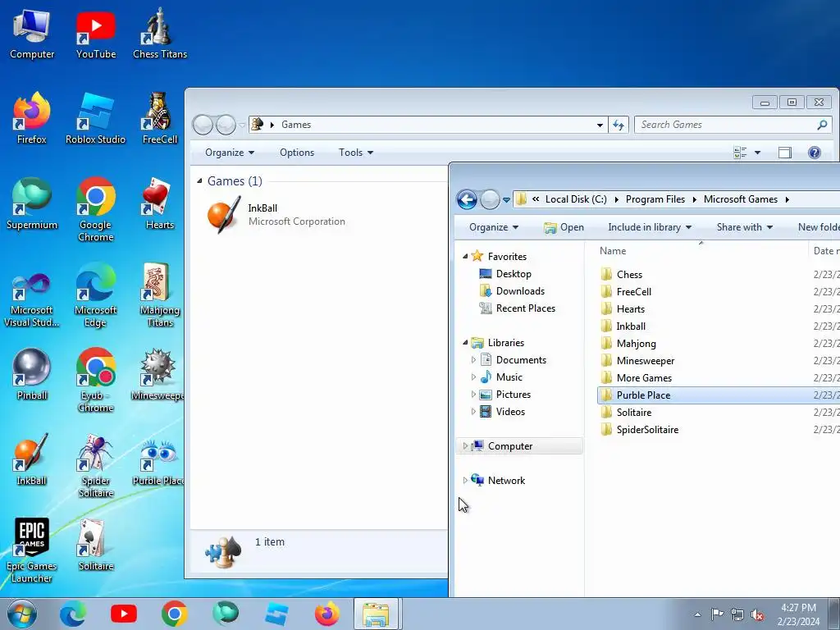
Task: Launch the YouTube desktop shortcut
Action: tap(95, 34)
